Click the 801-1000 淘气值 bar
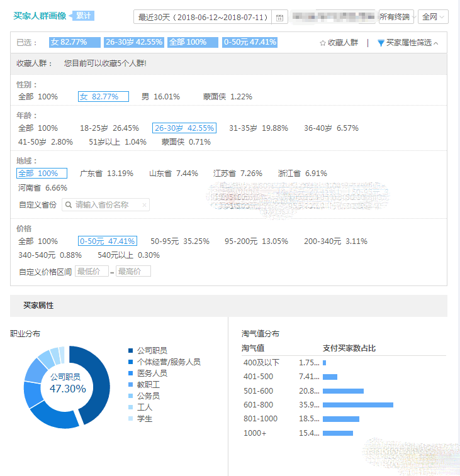This screenshot has height=476, width=460. tap(341, 419)
